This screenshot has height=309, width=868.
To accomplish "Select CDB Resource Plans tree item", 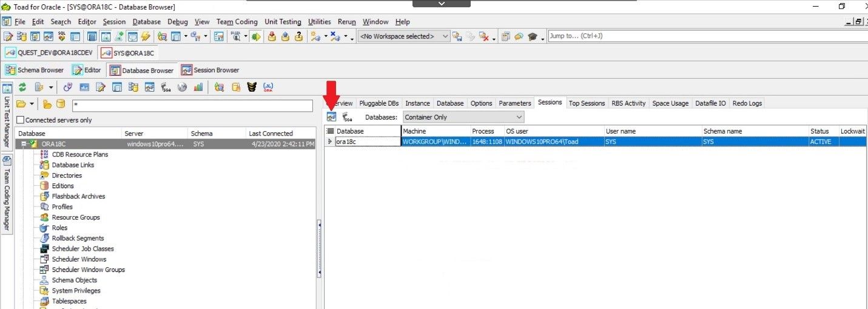I will click(80, 154).
